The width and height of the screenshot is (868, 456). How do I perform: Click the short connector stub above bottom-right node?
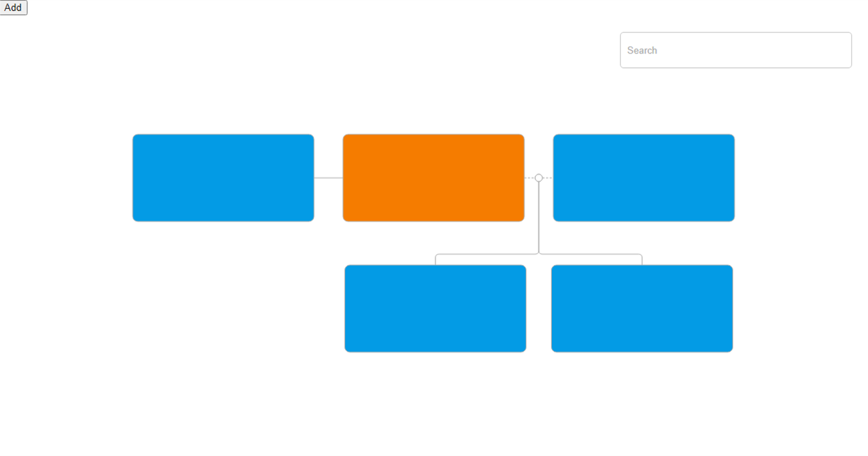(642, 260)
